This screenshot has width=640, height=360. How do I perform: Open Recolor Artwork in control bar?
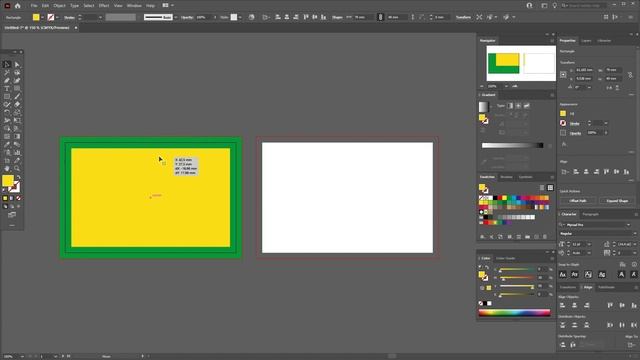tap(251, 17)
